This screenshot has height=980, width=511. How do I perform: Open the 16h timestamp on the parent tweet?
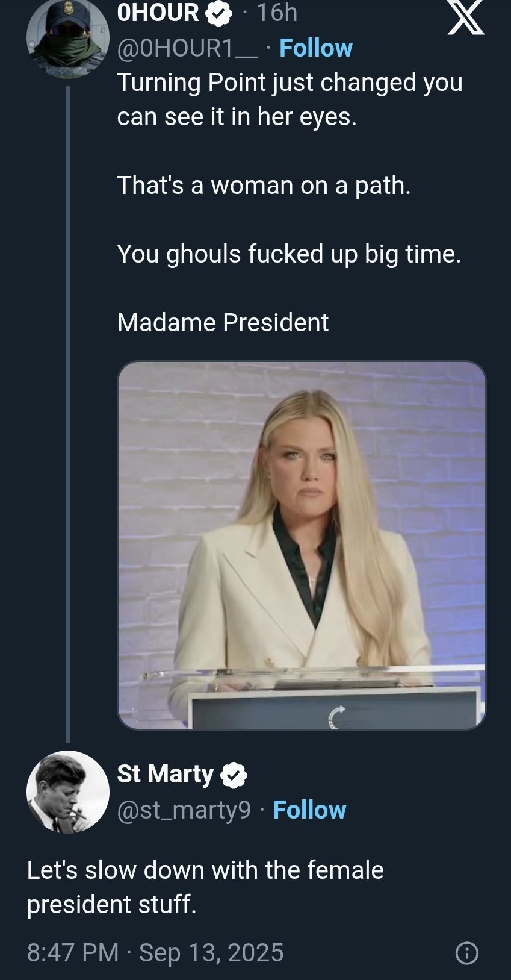click(277, 13)
